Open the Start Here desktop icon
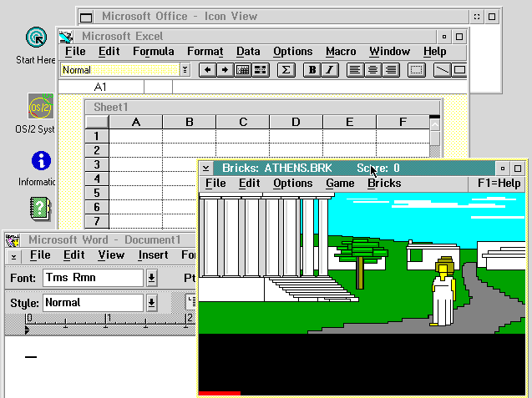The image size is (532, 398). (x=36, y=38)
